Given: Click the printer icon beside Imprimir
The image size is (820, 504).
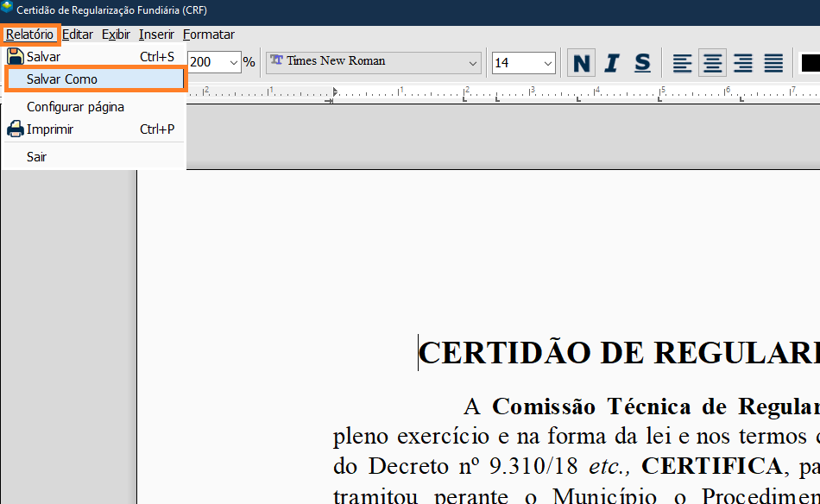Looking at the screenshot, I should 16,129.
